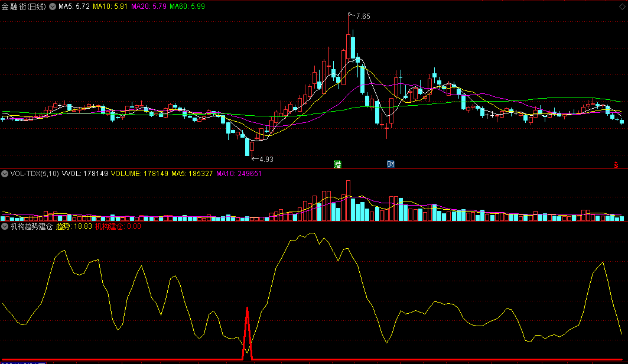Click the MA20: 5.79 label
Screen dimensions: 628x364
(x=149, y=6)
